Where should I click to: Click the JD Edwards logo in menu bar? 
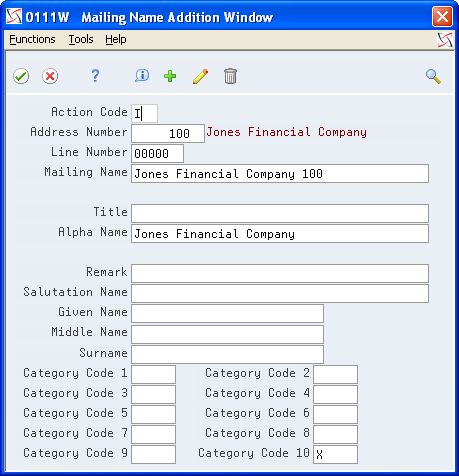(445, 40)
